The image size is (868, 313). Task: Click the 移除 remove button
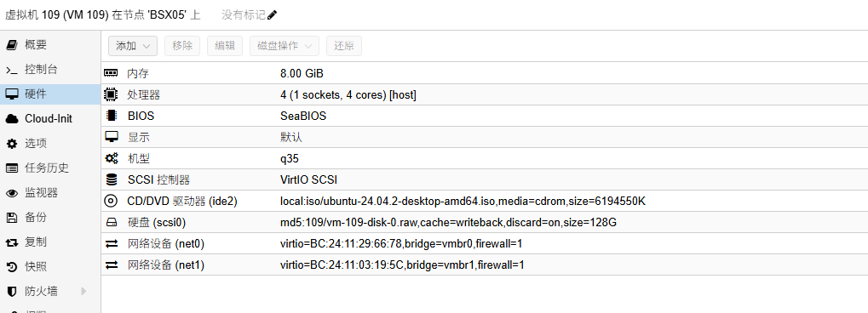pyautogui.click(x=182, y=46)
